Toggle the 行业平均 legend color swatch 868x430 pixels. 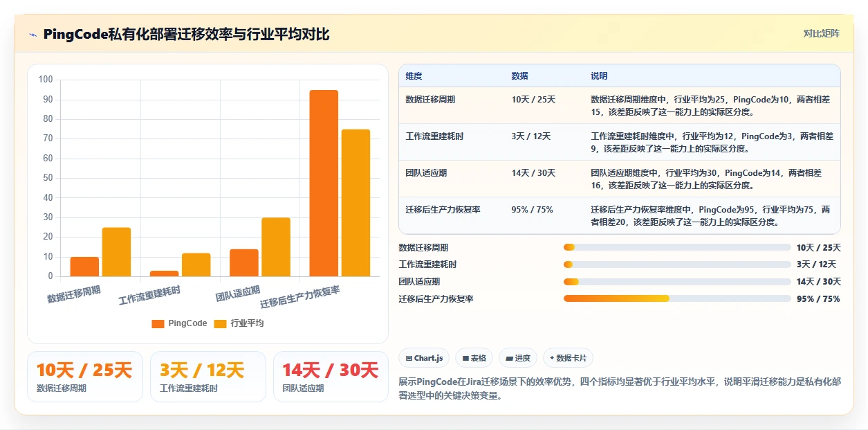point(220,323)
